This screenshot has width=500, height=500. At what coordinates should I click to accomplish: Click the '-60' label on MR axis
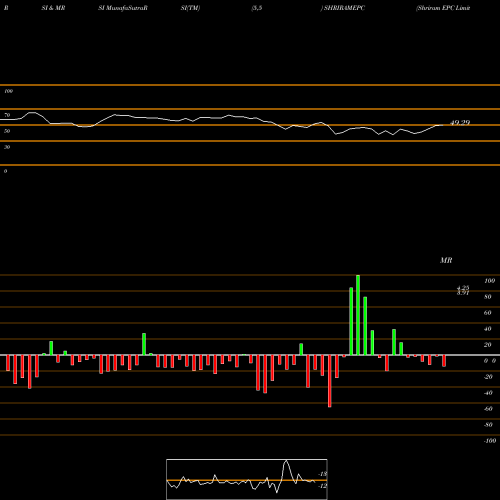[488, 409]
